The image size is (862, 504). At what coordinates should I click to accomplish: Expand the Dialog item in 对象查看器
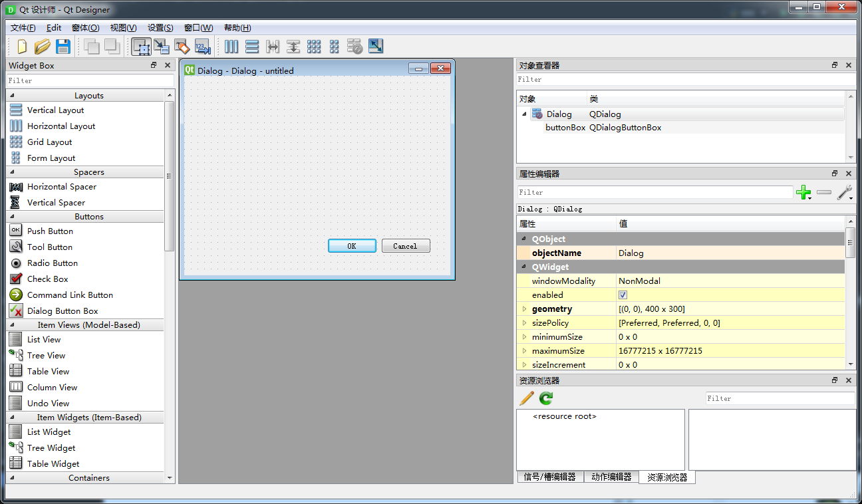[524, 114]
